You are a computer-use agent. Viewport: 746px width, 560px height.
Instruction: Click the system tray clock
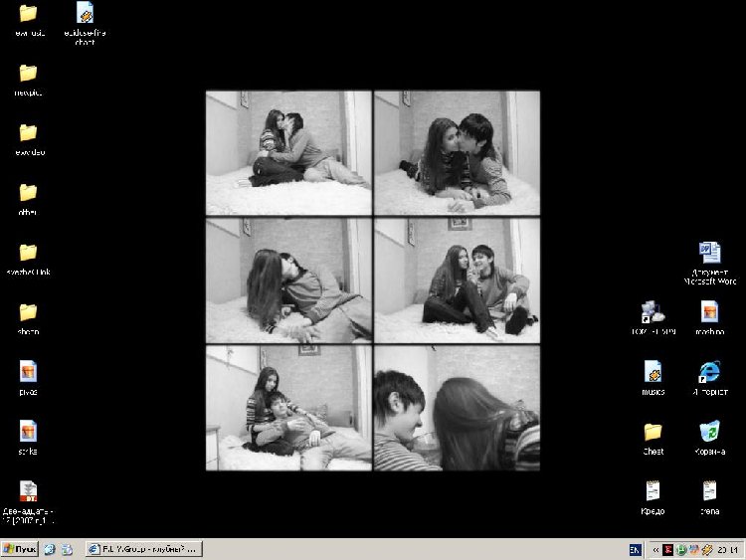pos(728,550)
